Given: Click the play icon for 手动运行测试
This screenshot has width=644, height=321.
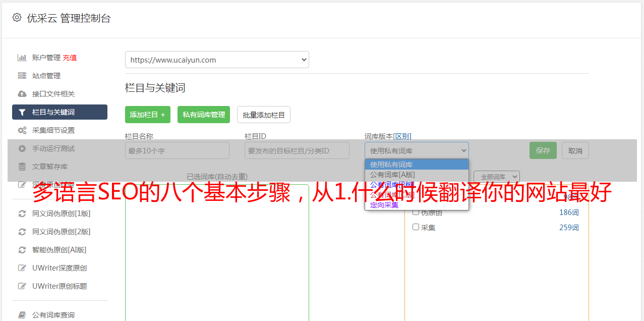Looking at the screenshot, I should 22,148.
